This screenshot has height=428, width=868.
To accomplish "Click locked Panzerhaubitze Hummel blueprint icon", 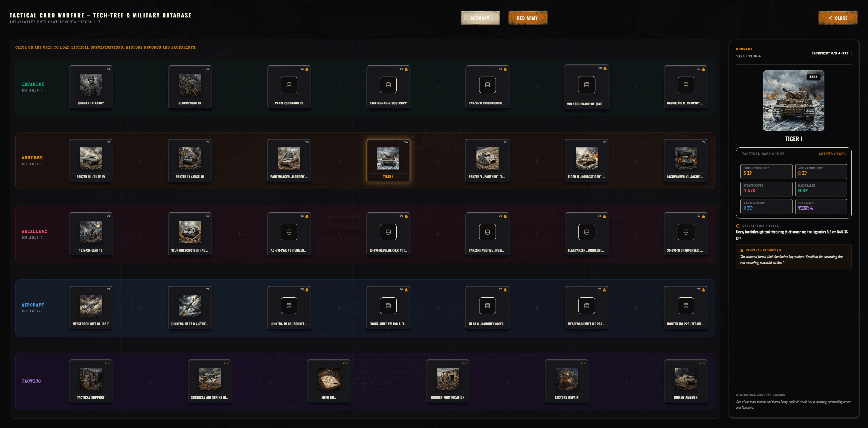I will (487, 232).
